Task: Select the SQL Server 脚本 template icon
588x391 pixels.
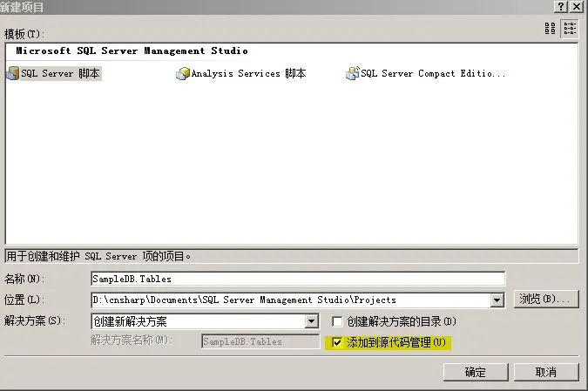Action: pyautogui.click(x=12, y=73)
